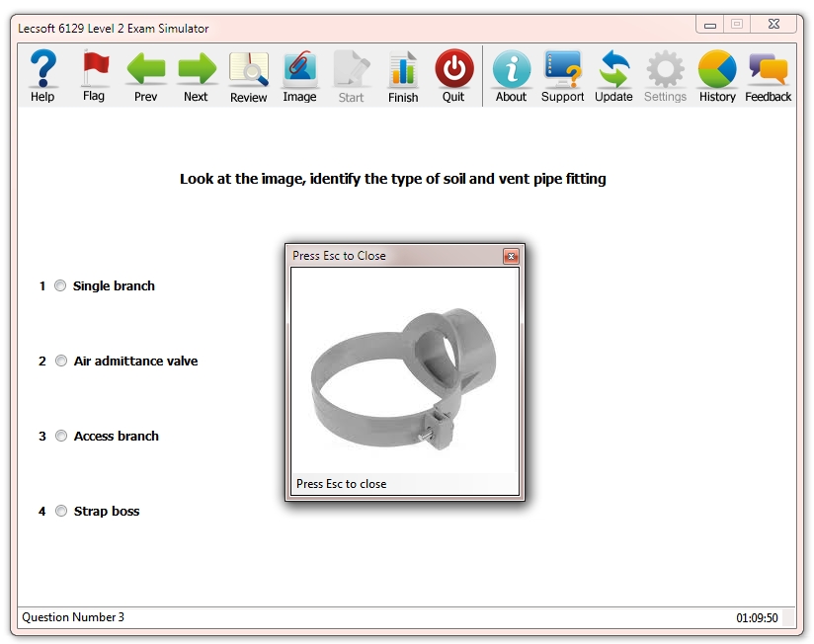814x644 pixels.
Task: Open the About info icon
Action: pyautogui.click(x=511, y=76)
